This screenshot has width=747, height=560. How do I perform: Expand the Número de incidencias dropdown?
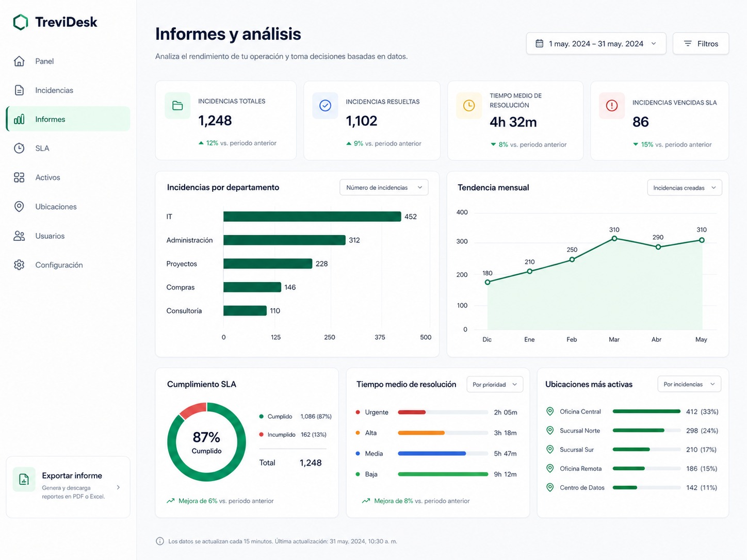384,188
